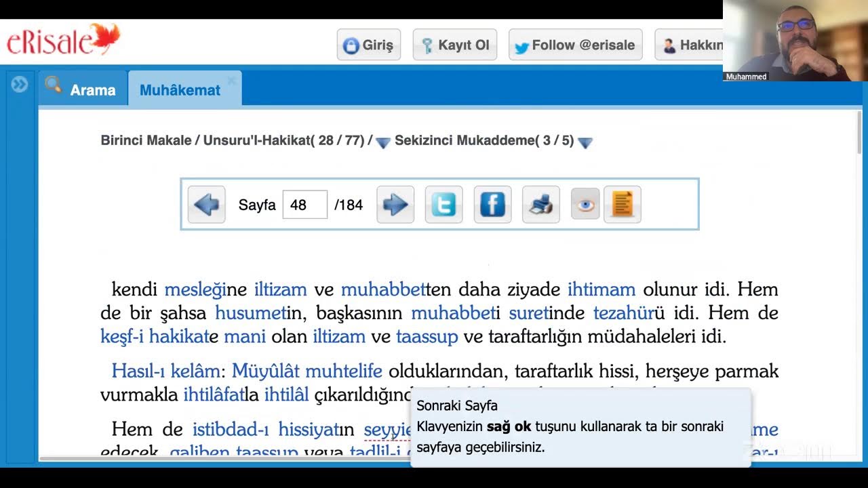
Task: Click Follow @erisale Twitter button
Action: [x=576, y=45]
